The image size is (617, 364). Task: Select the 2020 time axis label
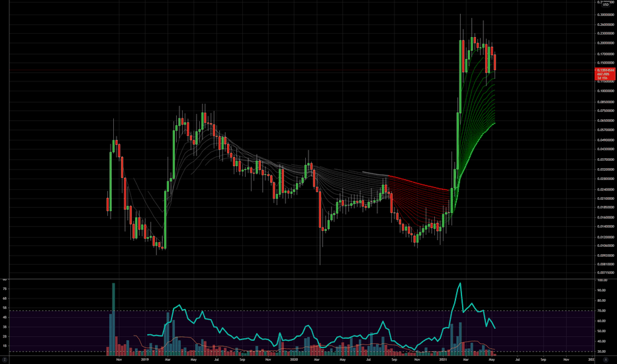(294, 359)
